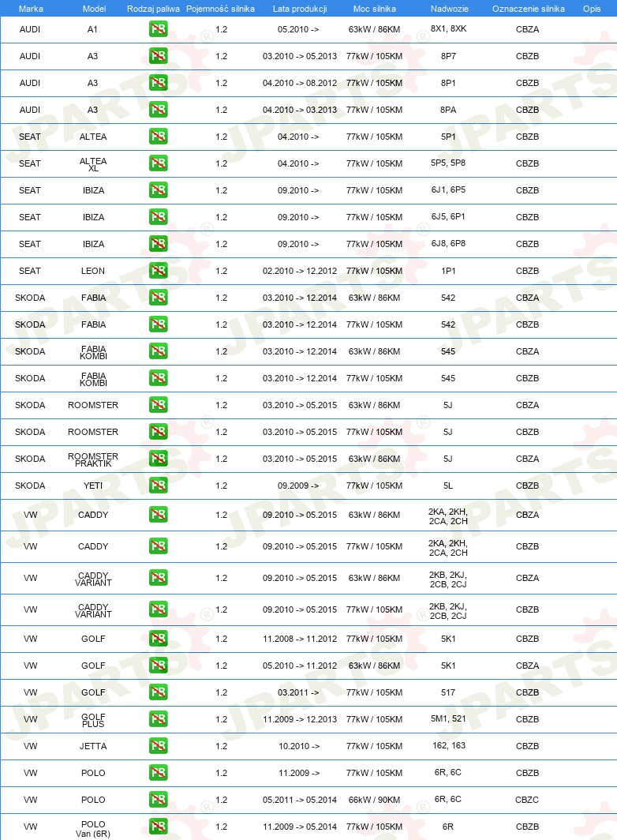
Task: Select the '09.2009 ->' production date cell
Action: pos(298,486)
